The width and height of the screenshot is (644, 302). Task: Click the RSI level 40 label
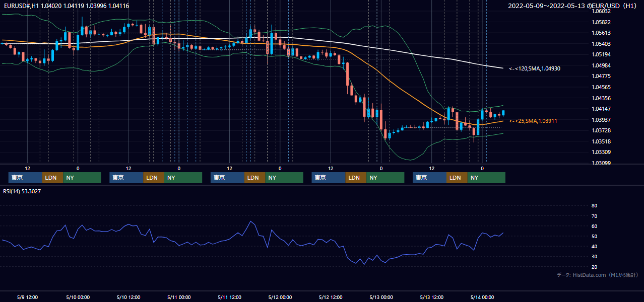point(594,246)
